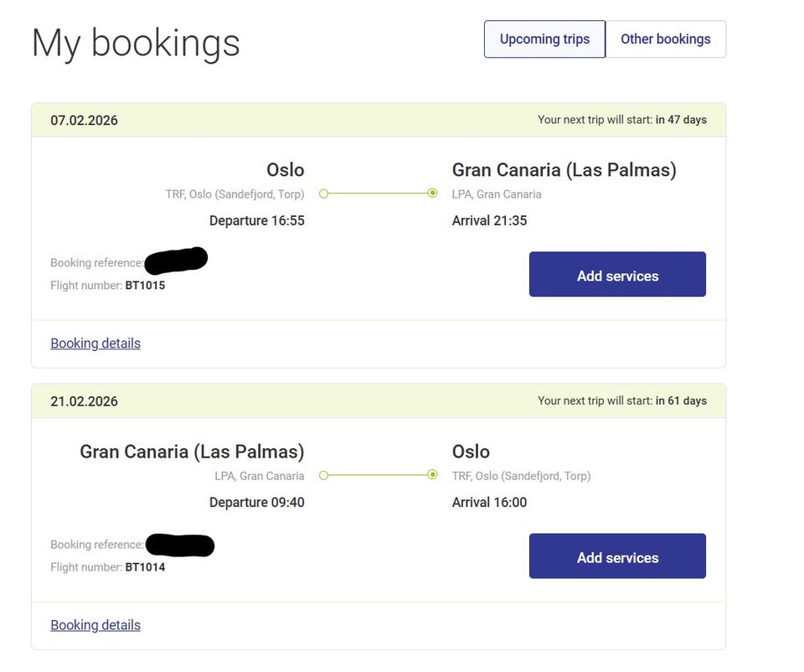Add services to the 21.02.2026 flight

click(x=617, y=556)
